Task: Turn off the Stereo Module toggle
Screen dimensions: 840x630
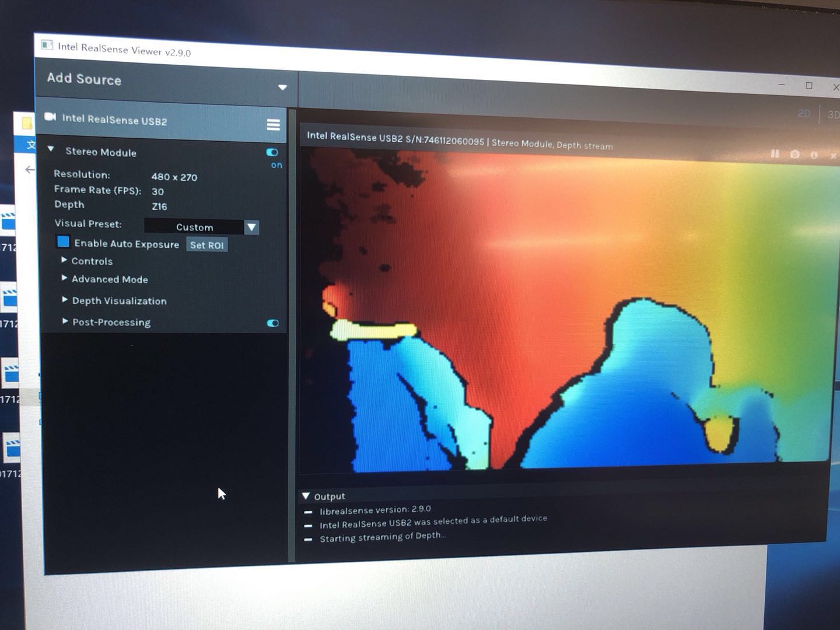Action: click(272, 152)
